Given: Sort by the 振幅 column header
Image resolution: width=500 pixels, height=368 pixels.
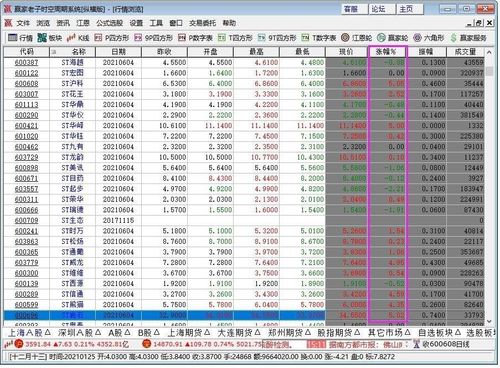Looking at the screenshot, I should (427, 52).
